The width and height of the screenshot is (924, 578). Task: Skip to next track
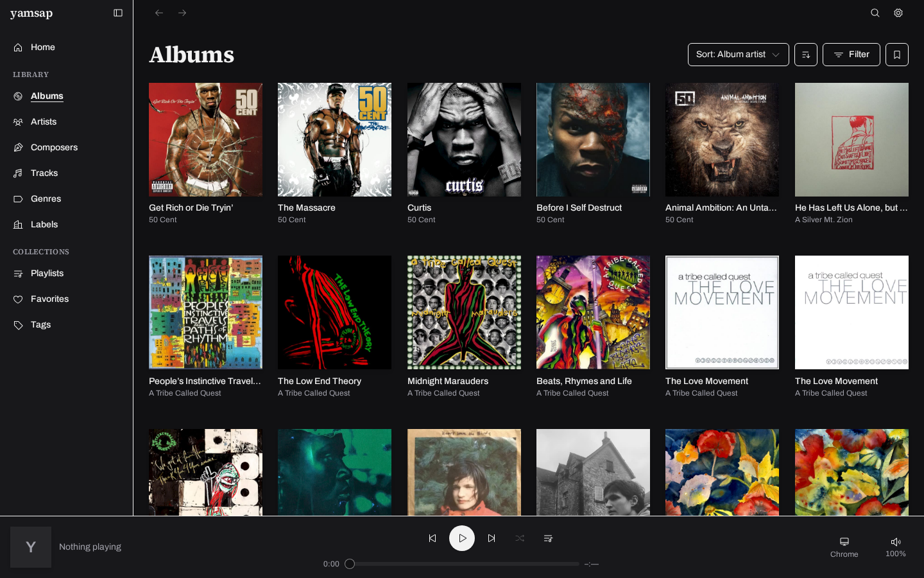tap(492, 538)
